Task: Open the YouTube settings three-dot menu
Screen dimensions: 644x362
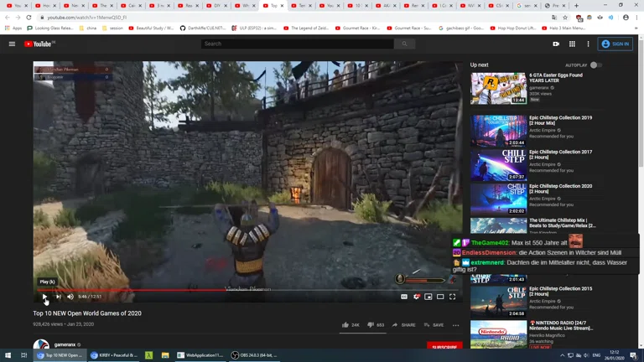Action: tap(588, 44)
